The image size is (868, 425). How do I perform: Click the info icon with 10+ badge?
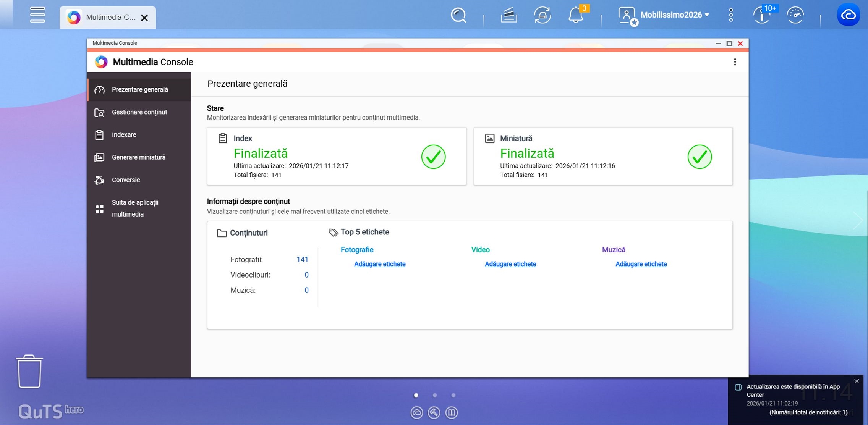[x=762, y=15]
